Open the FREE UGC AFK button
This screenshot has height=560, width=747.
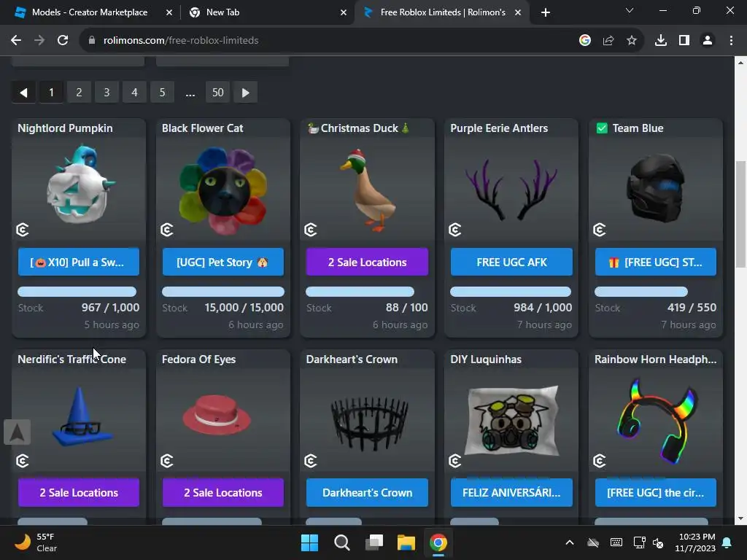[x=511, y=262]
